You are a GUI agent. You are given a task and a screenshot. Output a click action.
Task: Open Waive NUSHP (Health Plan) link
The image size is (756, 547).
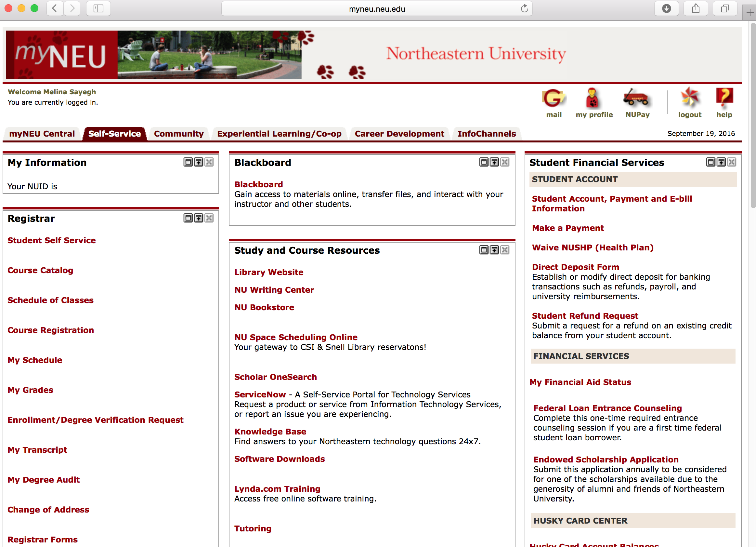point(593,248)
